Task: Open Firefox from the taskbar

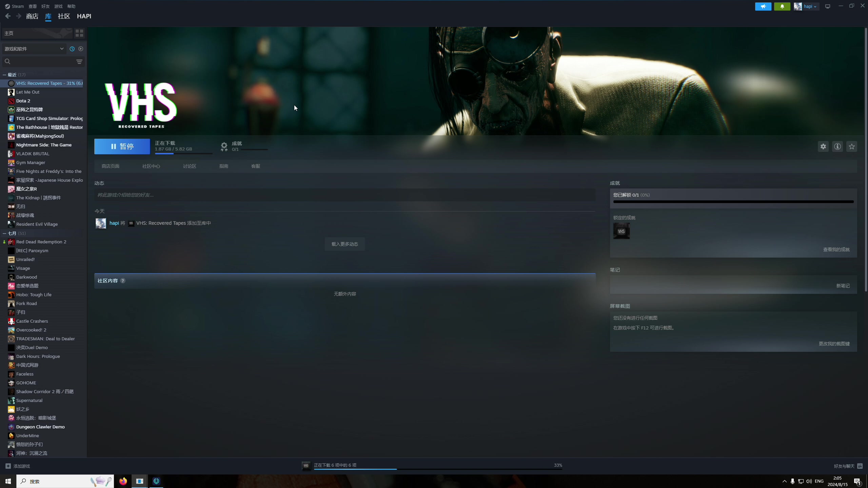Action: tap(123, 481)
